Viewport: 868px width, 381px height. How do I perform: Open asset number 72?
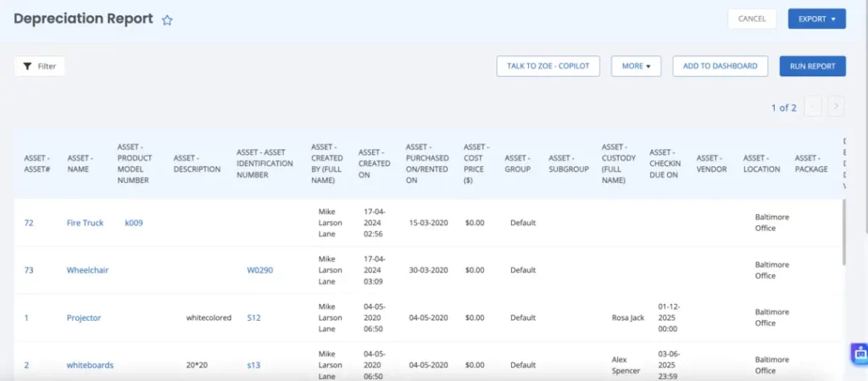click(x=29, y=223)
